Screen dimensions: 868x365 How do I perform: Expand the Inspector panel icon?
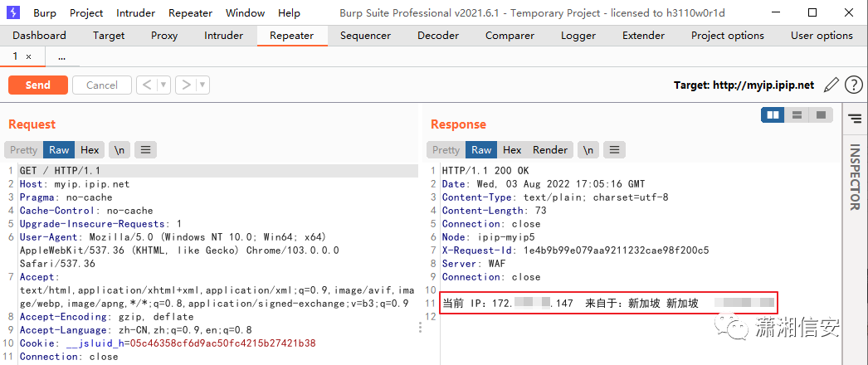coord(856,118)
